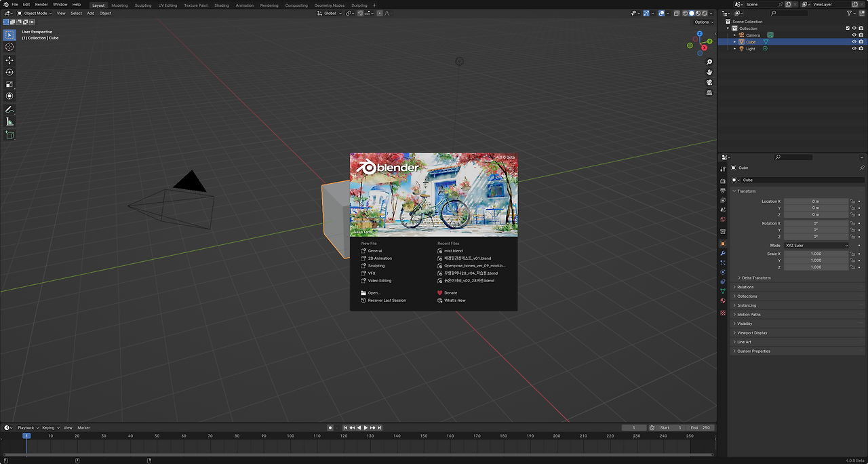
Task: Click the Add Cube tool icon
Action: [x=9, y=135]
